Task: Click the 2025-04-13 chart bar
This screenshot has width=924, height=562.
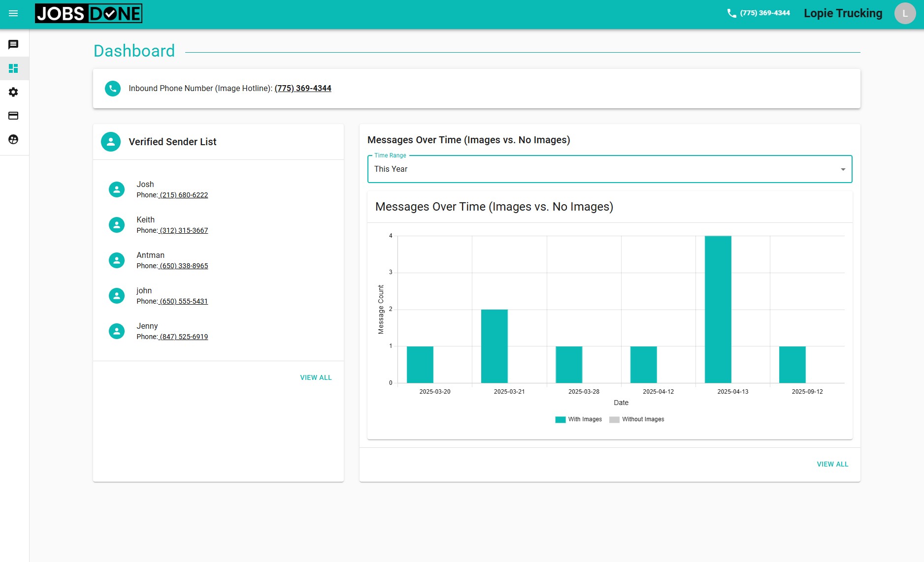Action: (x=718, y=310)
